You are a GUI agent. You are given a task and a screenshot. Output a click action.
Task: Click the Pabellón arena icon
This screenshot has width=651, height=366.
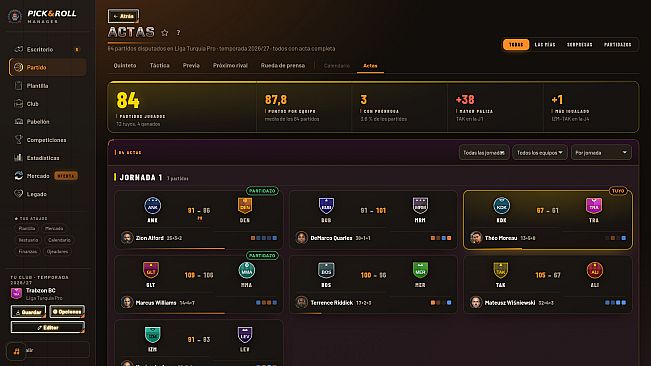coord(19,122)
